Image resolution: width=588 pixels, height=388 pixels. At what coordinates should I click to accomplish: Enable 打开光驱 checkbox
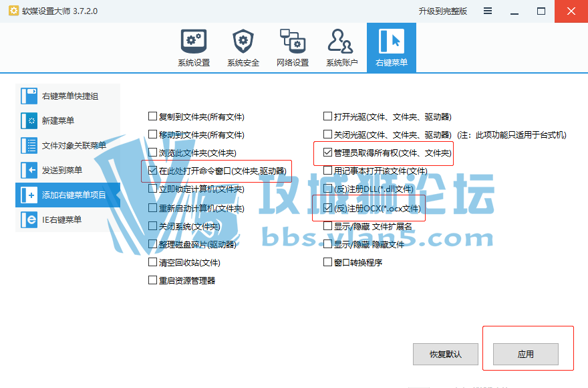[328, 116]
